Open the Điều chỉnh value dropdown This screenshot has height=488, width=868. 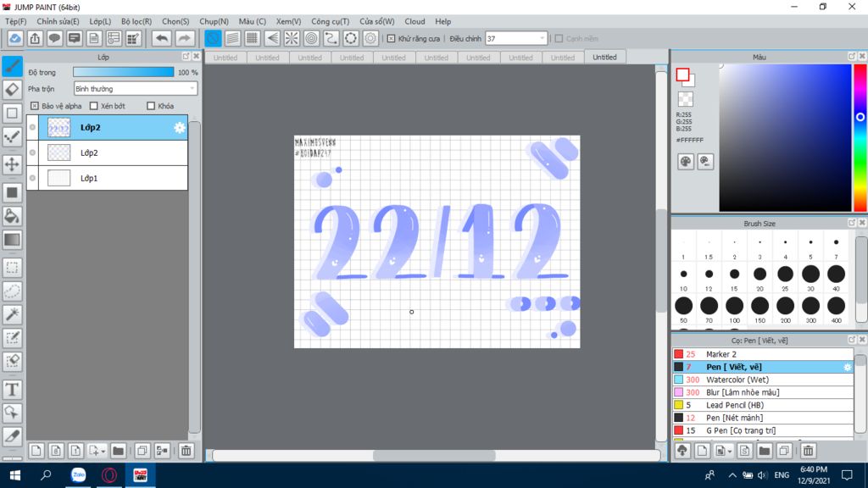[x=516, y=39]
